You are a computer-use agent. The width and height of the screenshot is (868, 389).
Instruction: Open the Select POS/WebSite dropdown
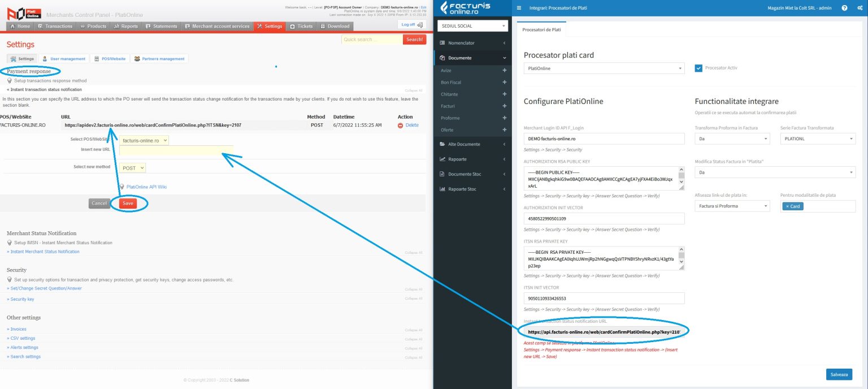144,140
